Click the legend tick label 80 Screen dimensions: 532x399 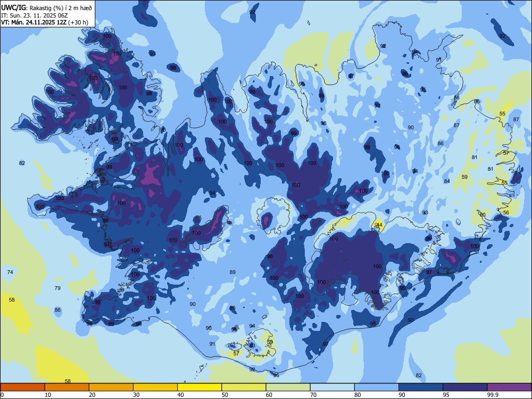(358, 395)
